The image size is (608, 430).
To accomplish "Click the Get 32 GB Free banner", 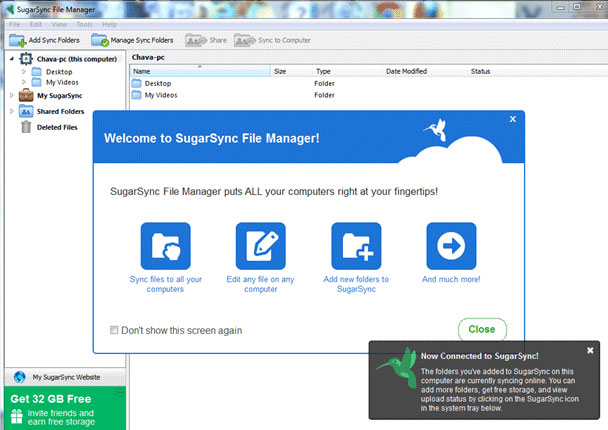I will pos(65,408).
